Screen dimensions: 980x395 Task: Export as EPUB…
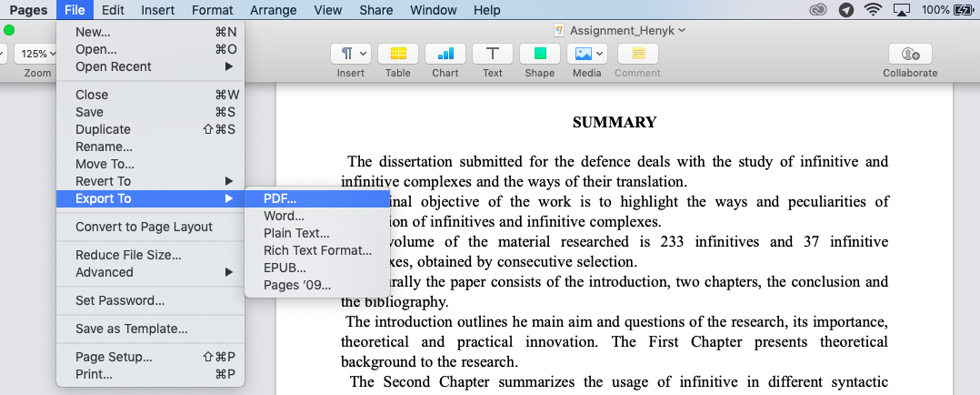pyautogui.click(x=317, y=268)
